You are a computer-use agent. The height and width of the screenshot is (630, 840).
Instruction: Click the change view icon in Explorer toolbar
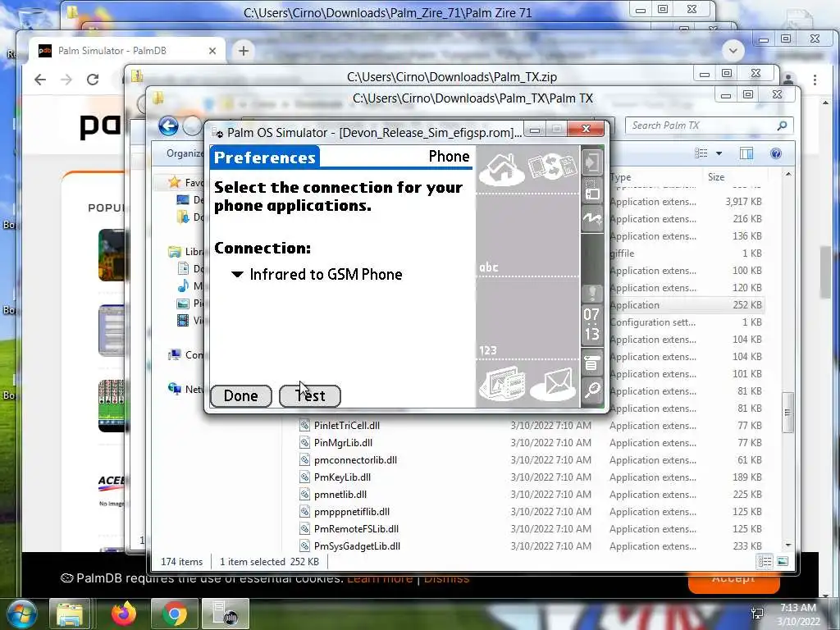[x=701, y=153]
